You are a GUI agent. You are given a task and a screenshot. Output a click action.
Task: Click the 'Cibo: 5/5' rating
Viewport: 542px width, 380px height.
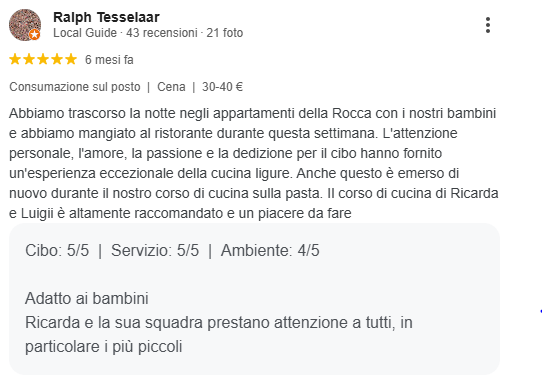pos(57,250)
